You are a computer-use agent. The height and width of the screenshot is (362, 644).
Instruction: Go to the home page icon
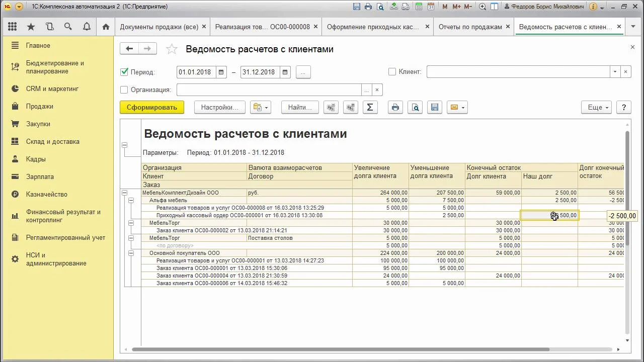click(x=106, y=27)
